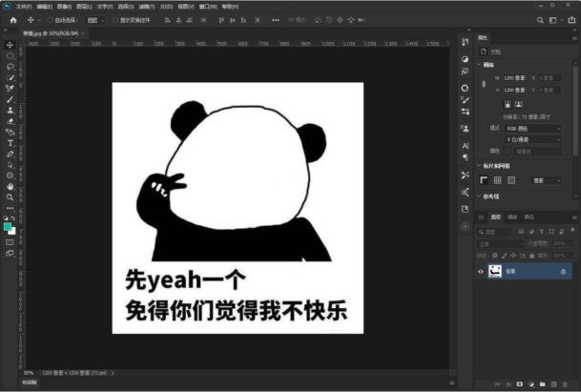Open the Character panel A| icon

[x=466, y=146]
